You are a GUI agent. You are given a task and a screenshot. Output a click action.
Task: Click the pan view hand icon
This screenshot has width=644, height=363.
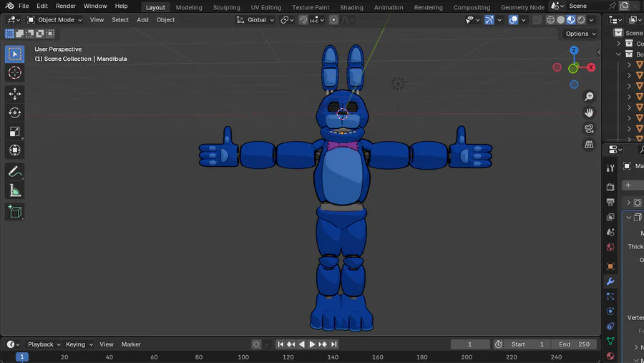pos(589,112)
